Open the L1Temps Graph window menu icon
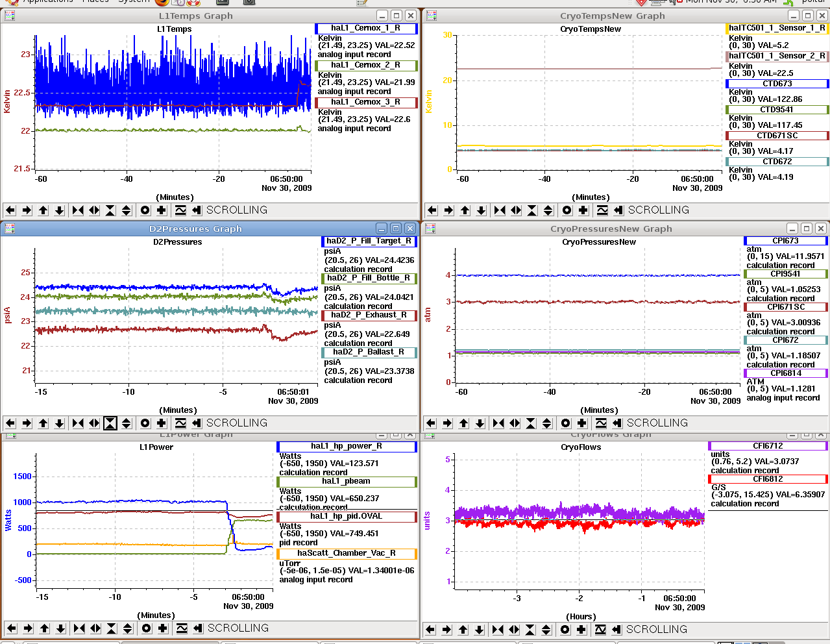Viewport: 830px width, 644px height. 10,16
